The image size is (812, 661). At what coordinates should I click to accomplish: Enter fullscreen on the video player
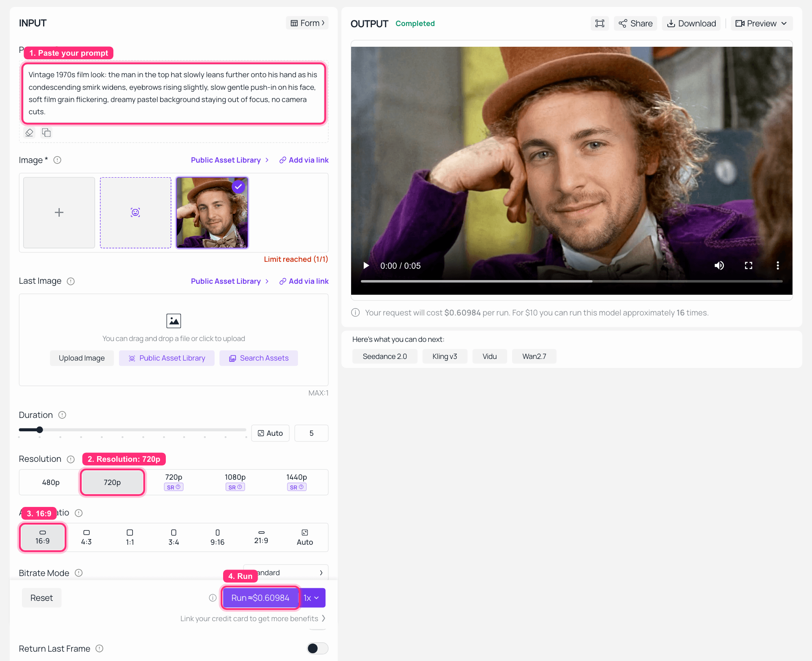pos(748,265)
